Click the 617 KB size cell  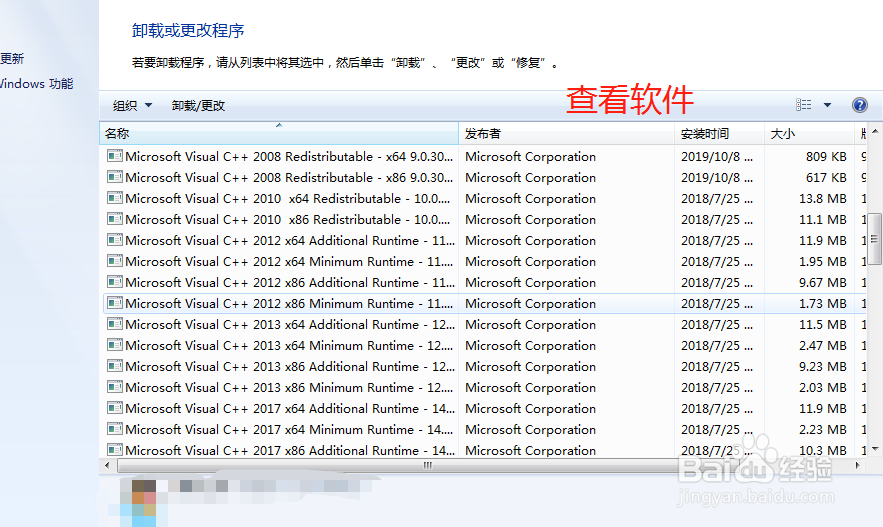(826, 177)
